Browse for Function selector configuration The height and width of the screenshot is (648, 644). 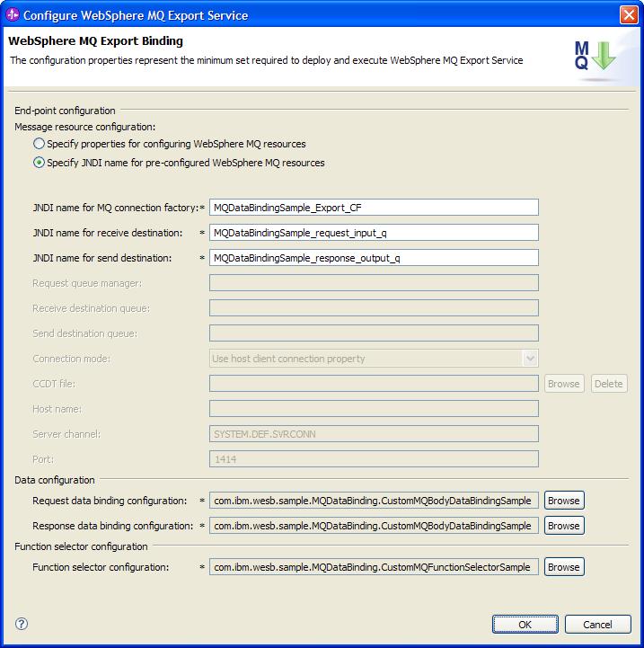[564, 567]
